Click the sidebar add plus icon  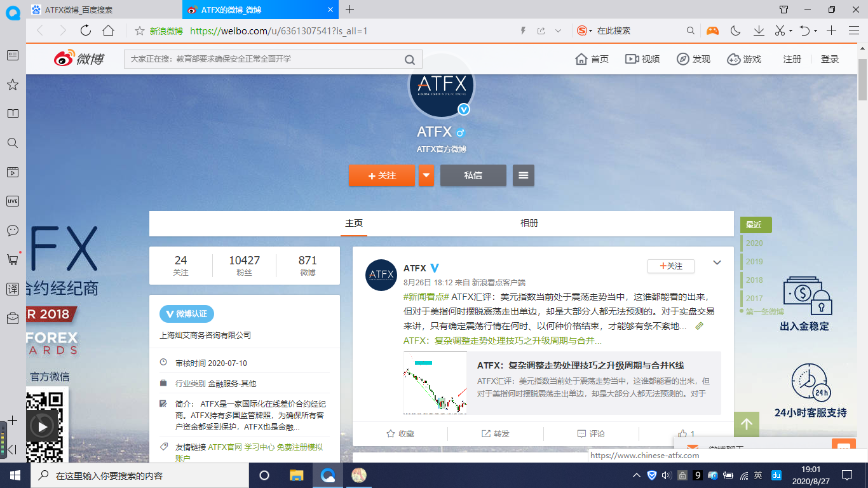12,421
